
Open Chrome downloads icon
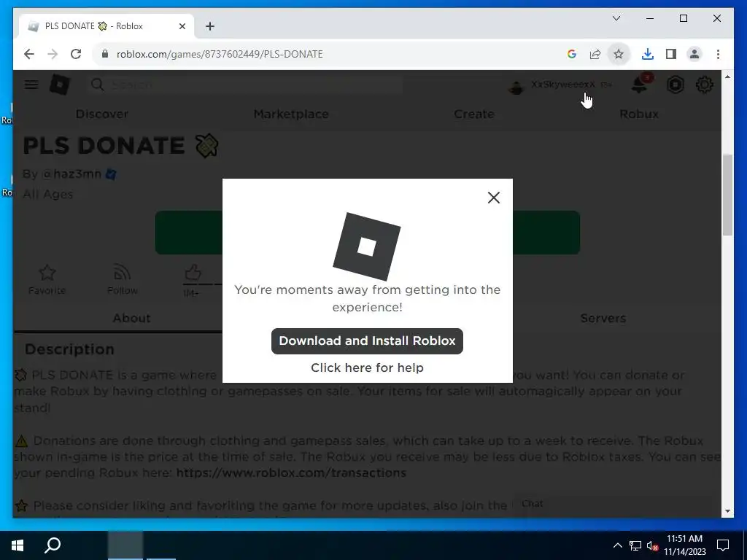pos(648,54)
